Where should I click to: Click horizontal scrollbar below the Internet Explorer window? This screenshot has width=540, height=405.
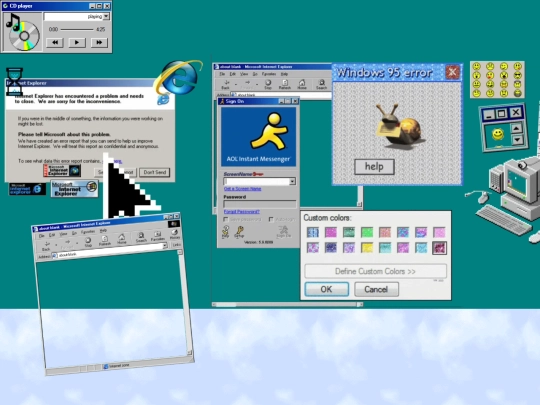point(287,304)
